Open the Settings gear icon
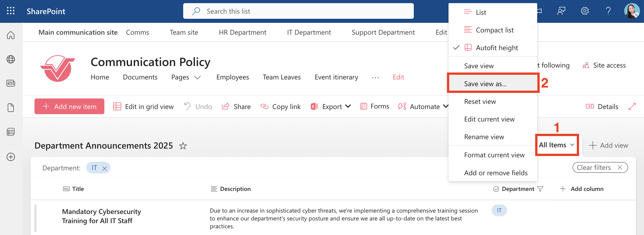The width and height of the screenshot is (644, 235). point(585,11)
